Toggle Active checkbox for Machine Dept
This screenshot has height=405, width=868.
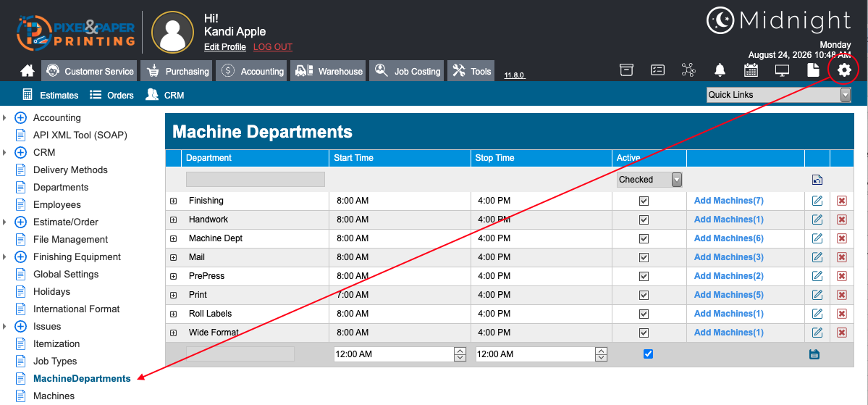coord(644,239)
